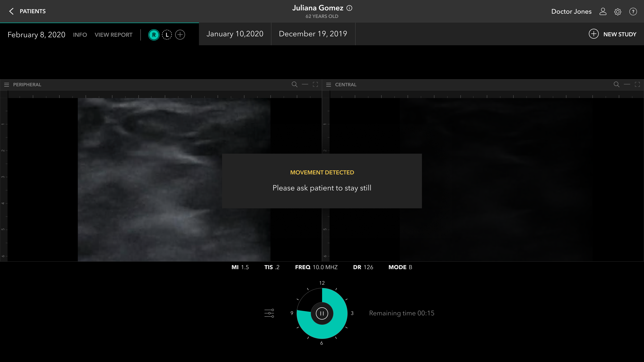
Task: Select the right side R toggle
Action: pos(154,35)
